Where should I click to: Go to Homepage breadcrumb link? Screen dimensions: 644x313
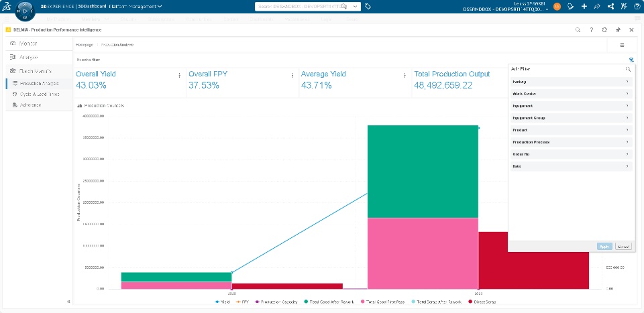coord(85,45)
